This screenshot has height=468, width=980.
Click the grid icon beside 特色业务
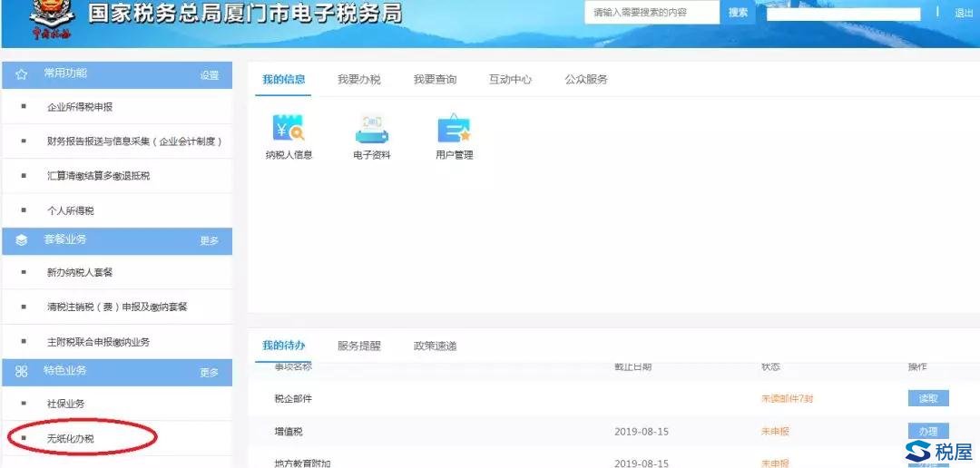(22, 372)
